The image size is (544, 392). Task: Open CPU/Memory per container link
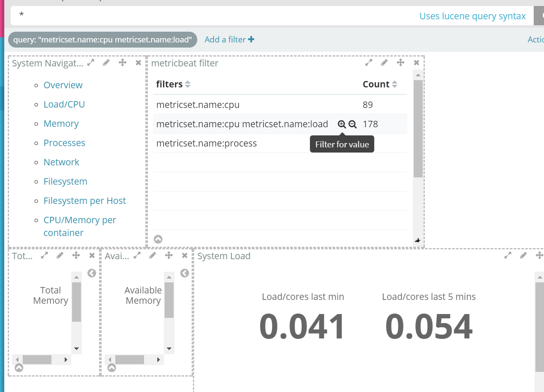80,226
